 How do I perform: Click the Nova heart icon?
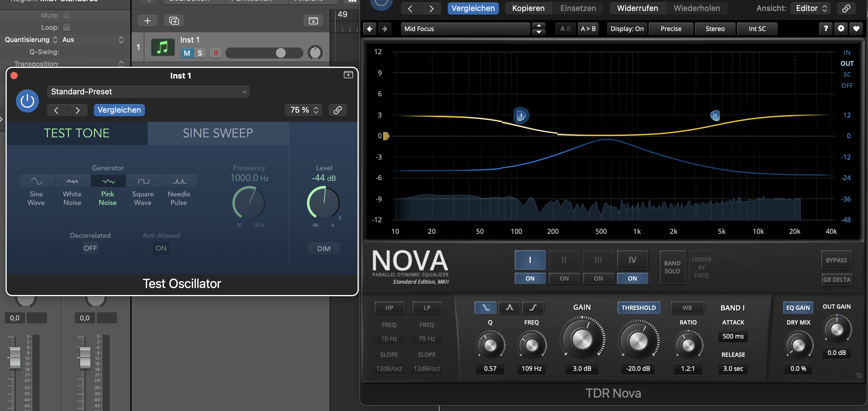pyautogui.click(x=856, y=29)
